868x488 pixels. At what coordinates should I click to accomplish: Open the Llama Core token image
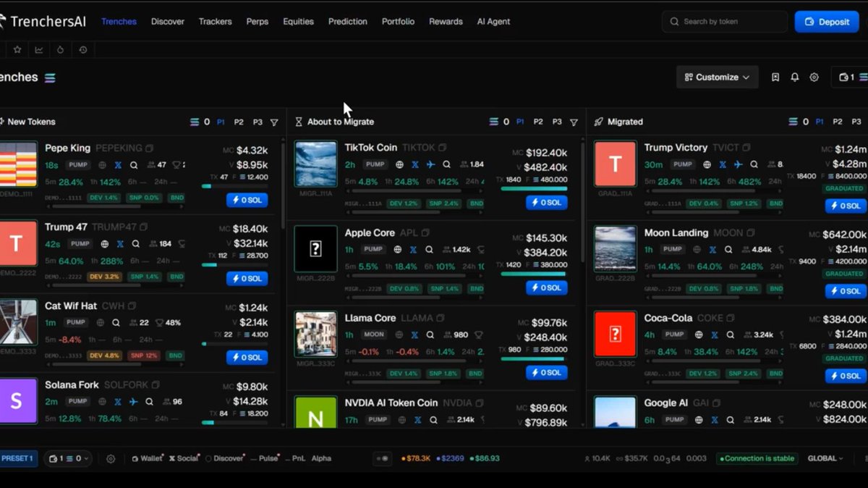point(316,335)
